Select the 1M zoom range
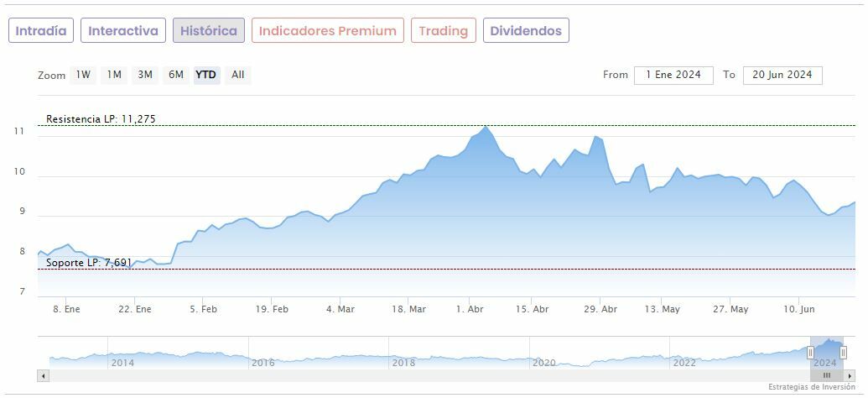The image size is (868, 398). [114, 75]
